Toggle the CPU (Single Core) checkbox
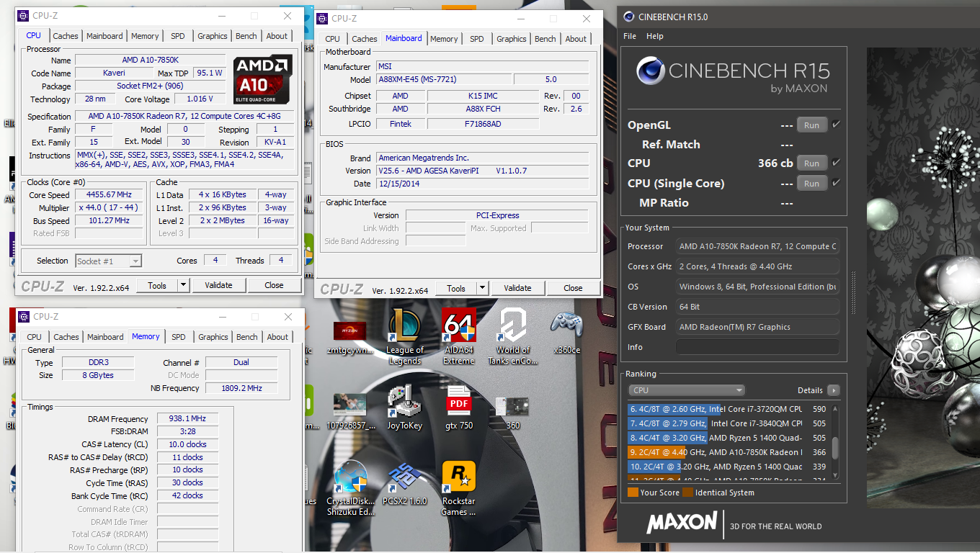980x553 pixels. coord(836,183)
